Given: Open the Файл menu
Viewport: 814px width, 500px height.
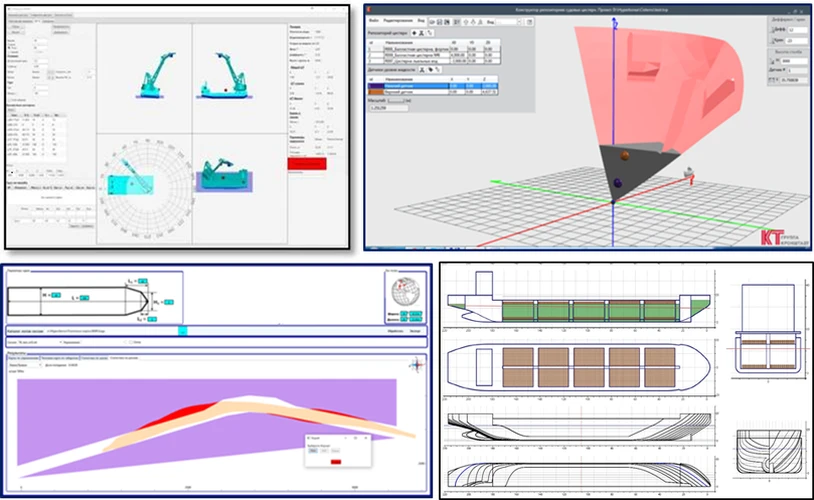Looking at the screenshot, I should click(373, 20).
